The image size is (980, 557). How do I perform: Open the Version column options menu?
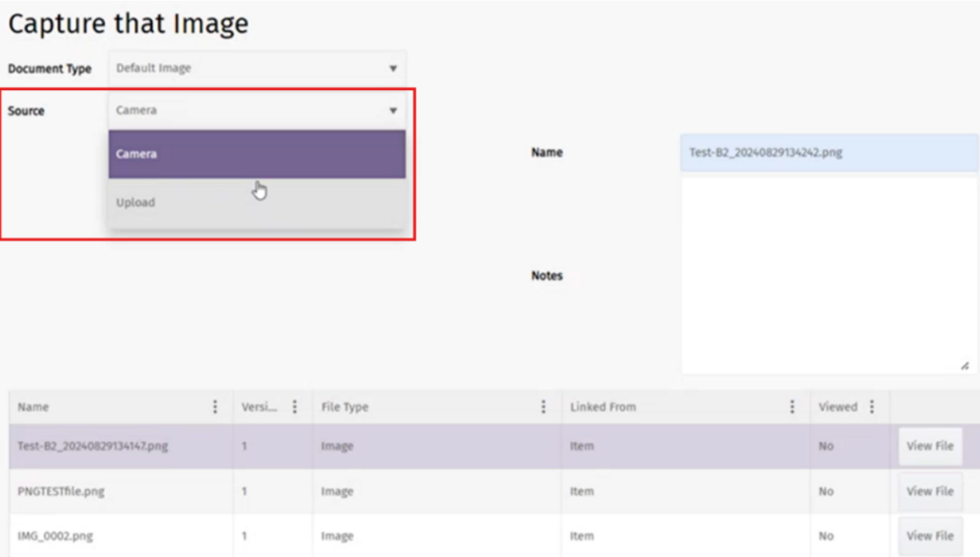[x=295, y=407]
